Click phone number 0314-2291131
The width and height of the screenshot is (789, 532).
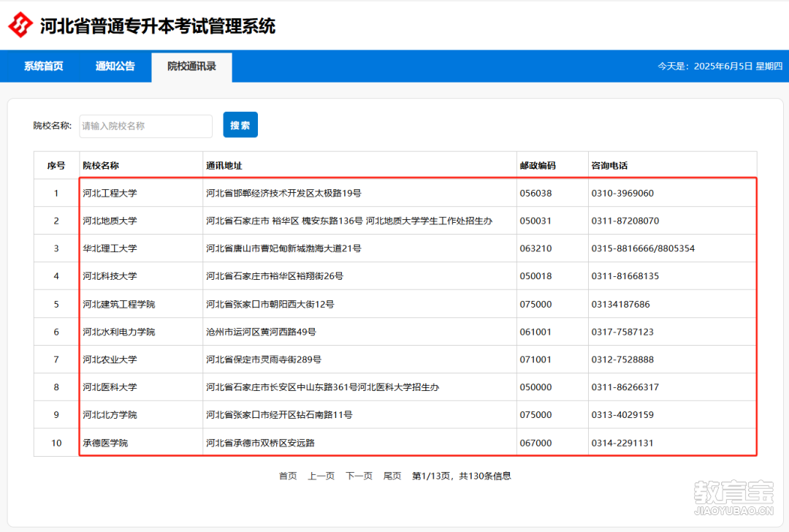click(622, 444)
